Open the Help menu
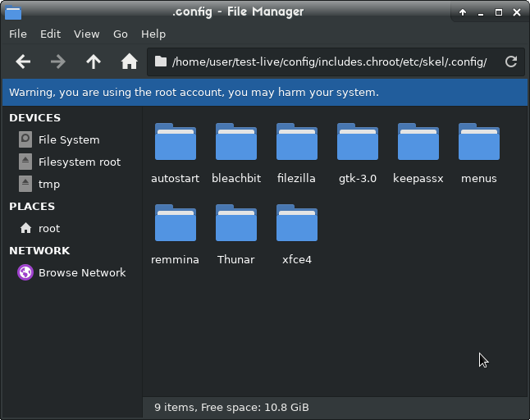 pyautogui.click(x=153, y=34)
